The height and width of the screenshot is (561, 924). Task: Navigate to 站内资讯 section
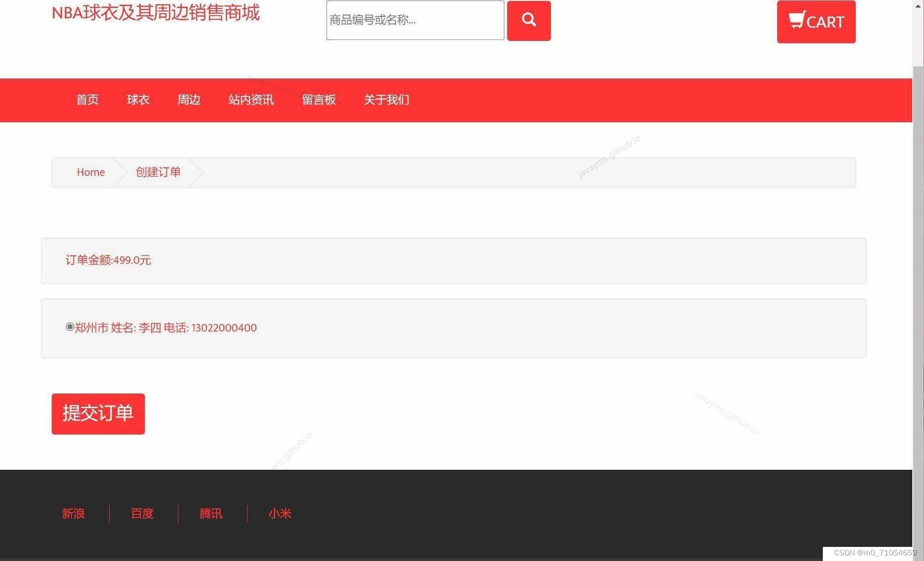(x=251, y=100)
